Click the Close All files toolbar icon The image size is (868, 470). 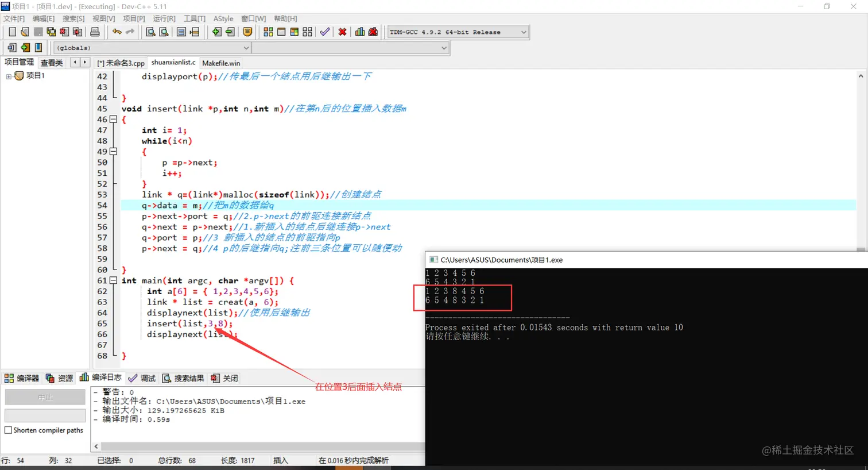tap(77, 32)
